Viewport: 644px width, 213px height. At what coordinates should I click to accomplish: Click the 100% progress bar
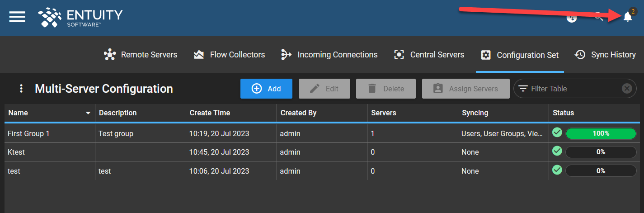coord(601,133)
